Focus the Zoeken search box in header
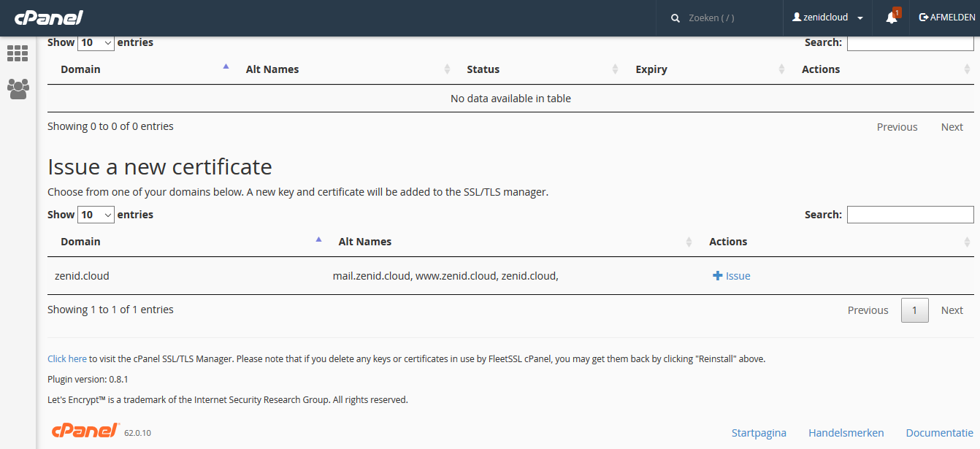 pyautogui.click(x=730, y=18)
